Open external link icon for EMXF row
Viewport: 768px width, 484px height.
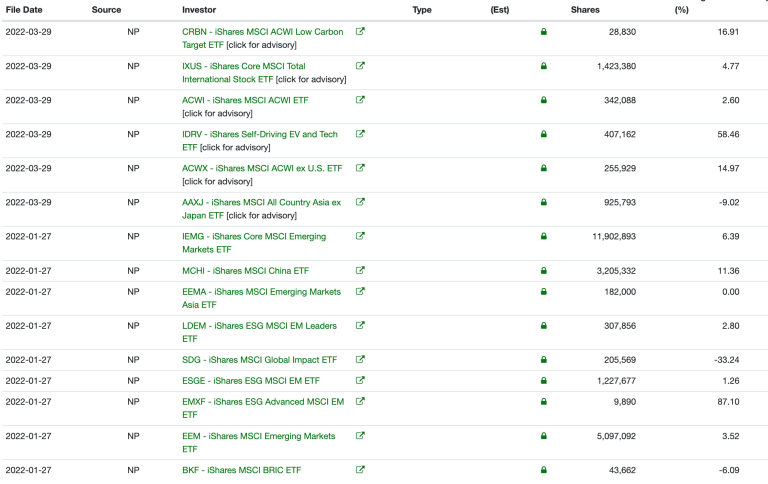click(x=360, y=401)
